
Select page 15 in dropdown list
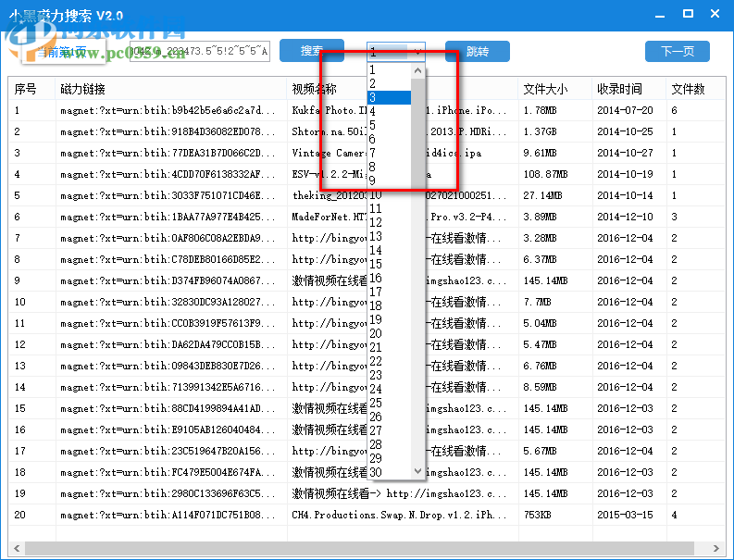pos(389,264)
